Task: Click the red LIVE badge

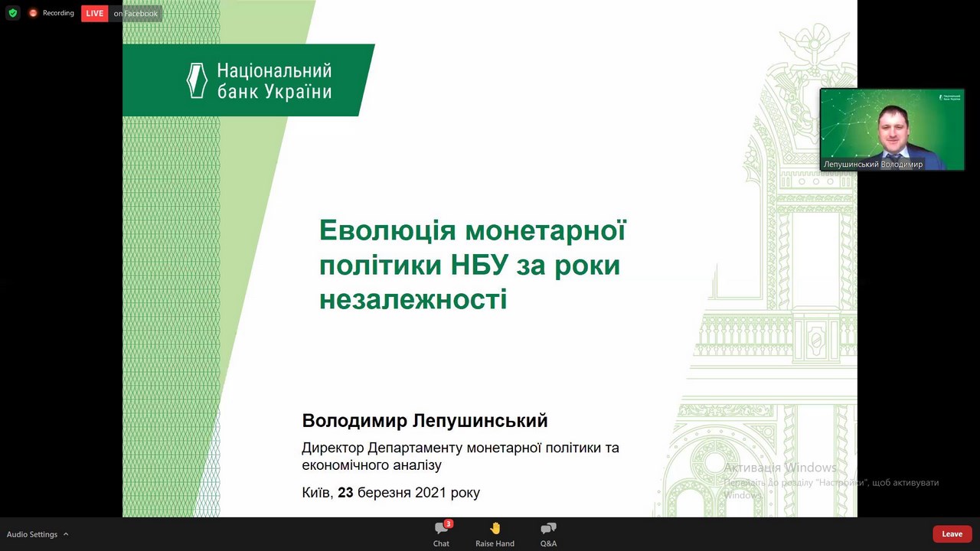Action: click(94, 13)
